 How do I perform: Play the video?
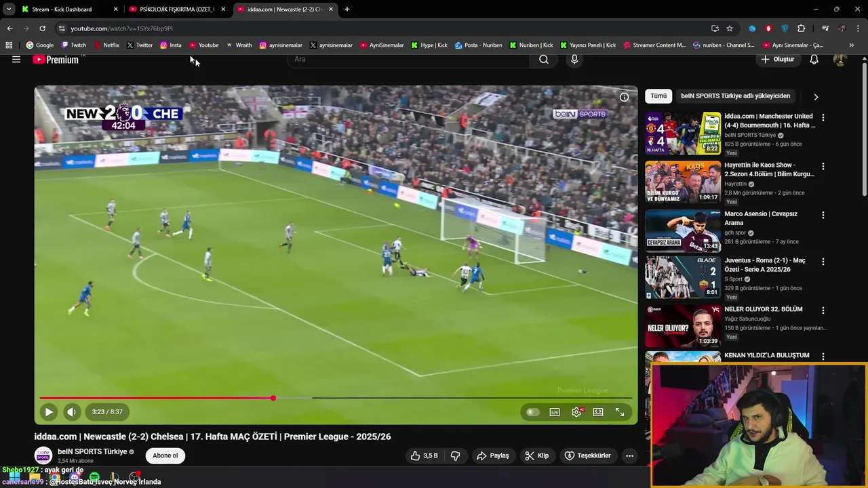(49, 411)
